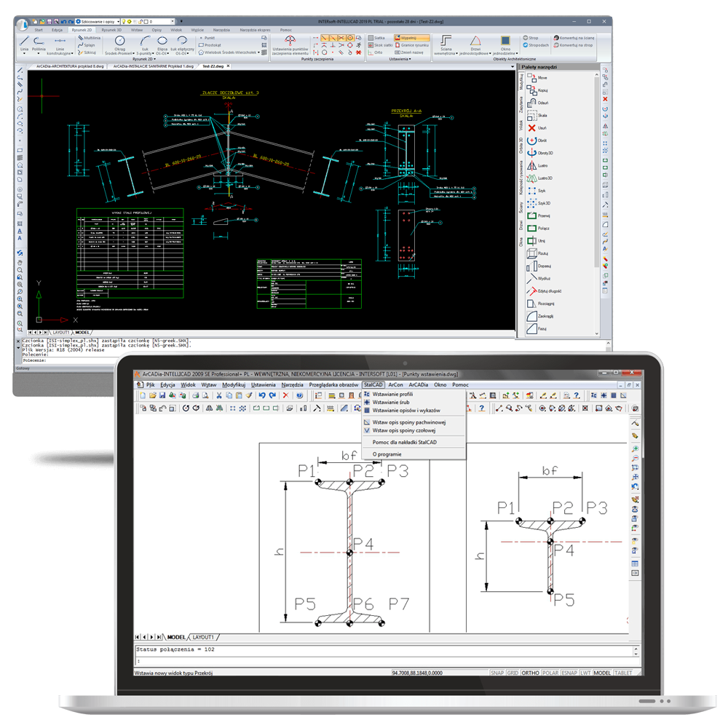728x728 pixels.
Task: Insert Drzwi jednoskrzydłowe door object
Action: (475, 45)
